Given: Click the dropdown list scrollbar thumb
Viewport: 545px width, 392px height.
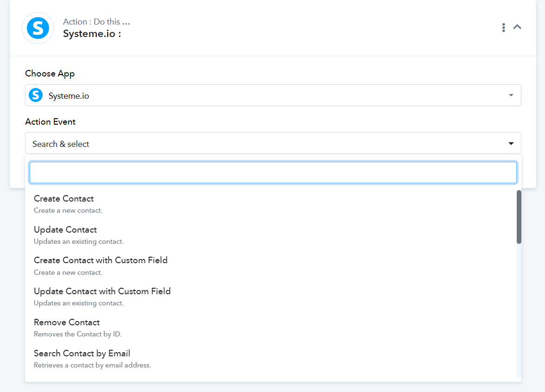Looking at the screenshot, I should click(x=519, y=217).
